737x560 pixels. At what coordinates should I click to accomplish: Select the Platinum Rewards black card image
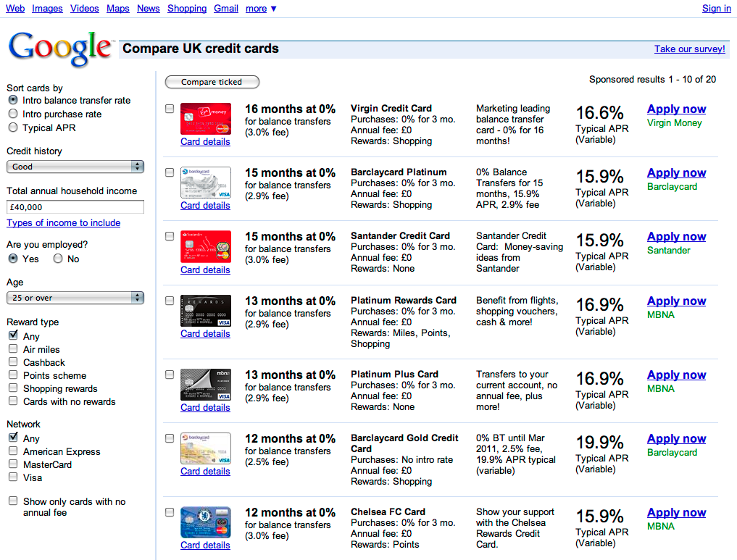[x=205, y=311]
